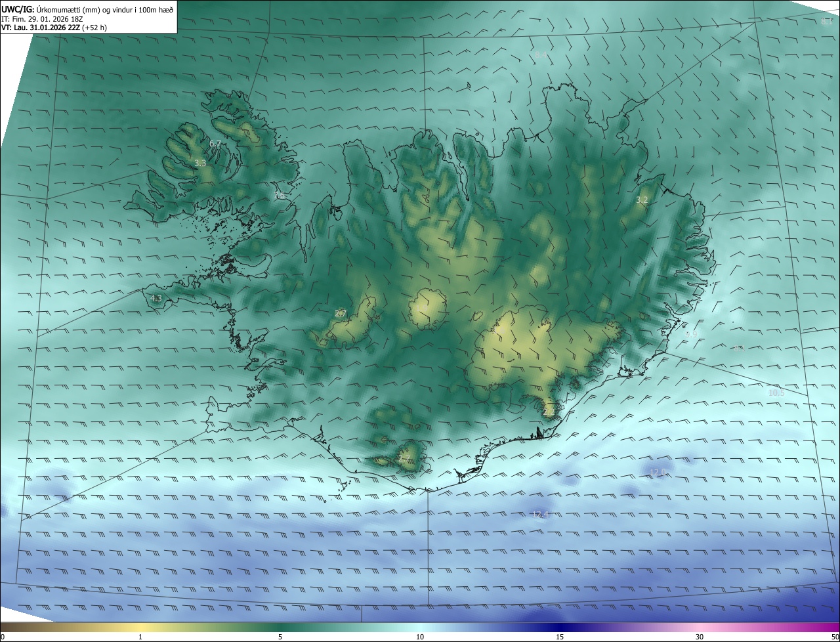Click the 'UWC/IG: Úrkomumætti (mm)' title line
This screenshot has width=840, height=642.
click(87, 9)
